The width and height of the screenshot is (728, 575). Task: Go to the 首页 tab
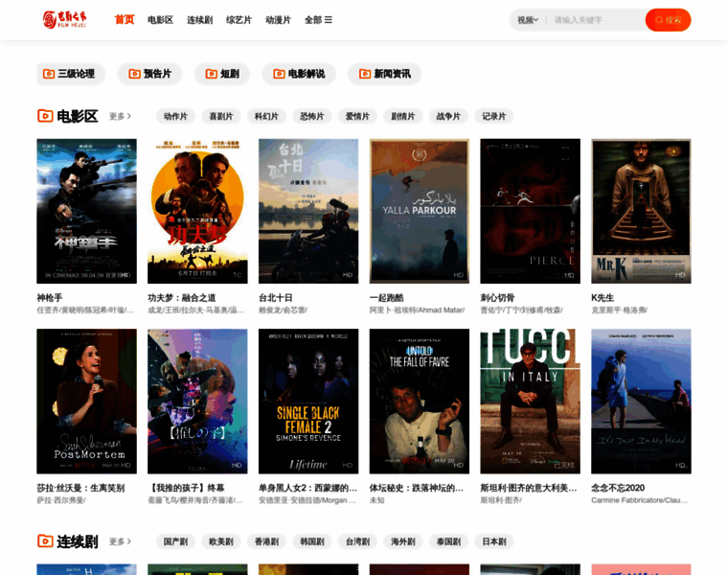pos(125,19)
